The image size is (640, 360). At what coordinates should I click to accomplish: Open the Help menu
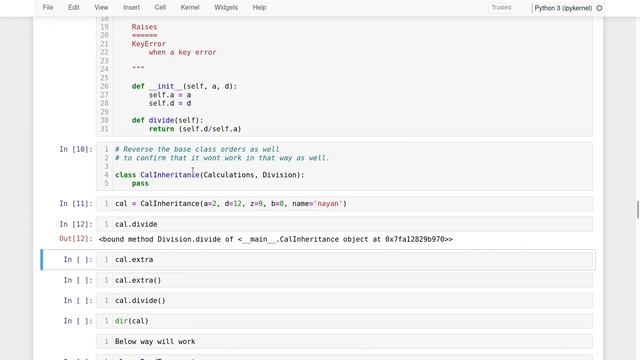click(259, 7)
